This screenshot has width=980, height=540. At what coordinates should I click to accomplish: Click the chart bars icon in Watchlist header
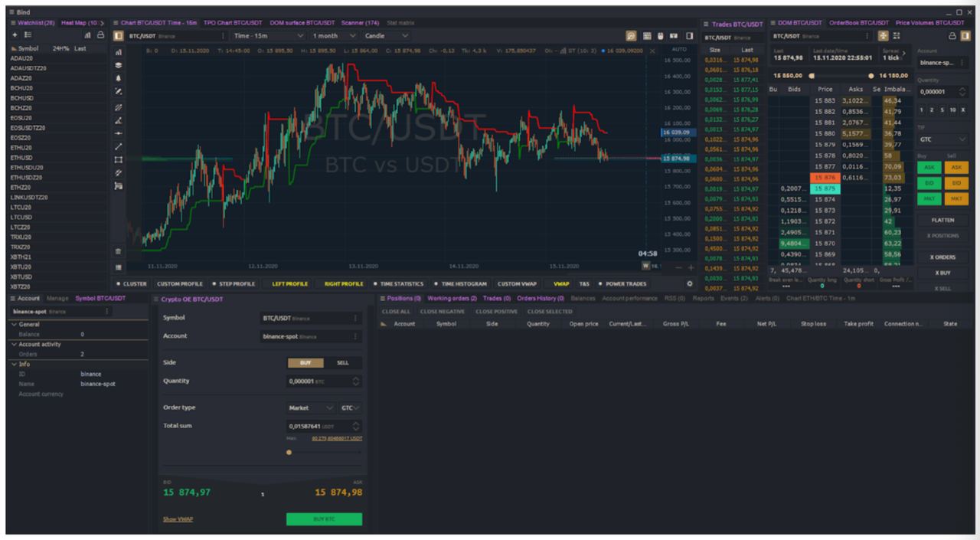[87, 35]
